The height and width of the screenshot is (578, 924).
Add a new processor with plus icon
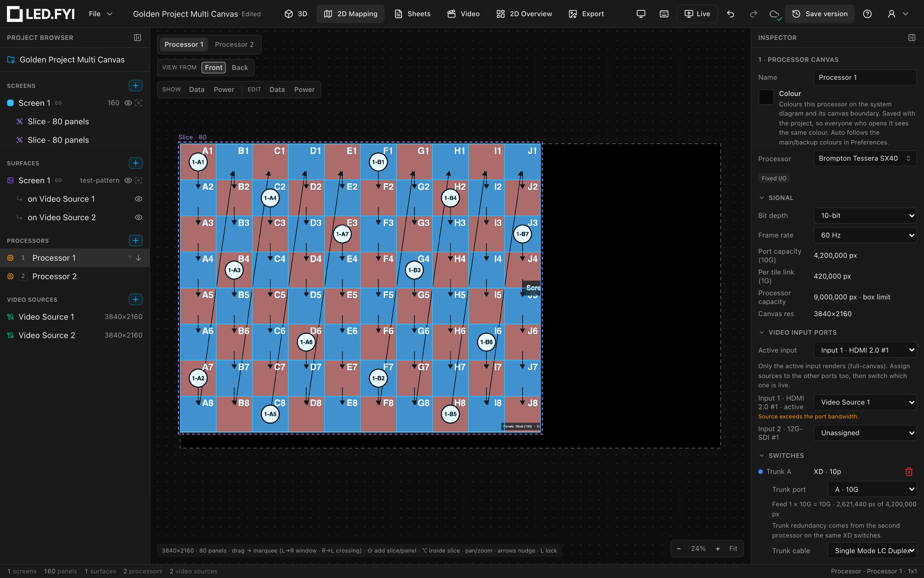coord(135,240)
